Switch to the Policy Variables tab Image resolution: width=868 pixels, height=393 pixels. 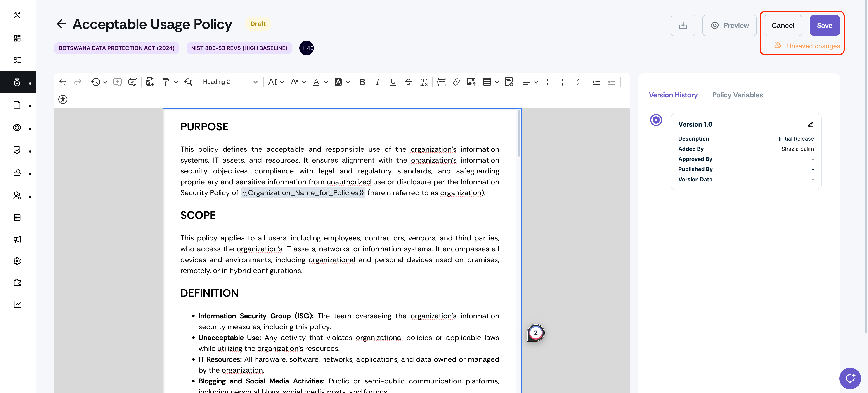(737, 95)
